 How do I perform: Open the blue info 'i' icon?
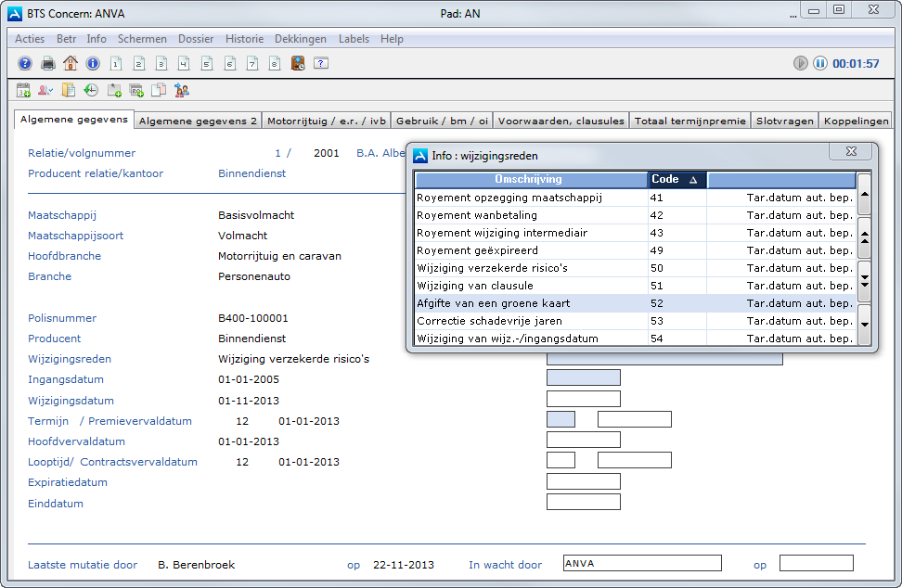point(93,63)
